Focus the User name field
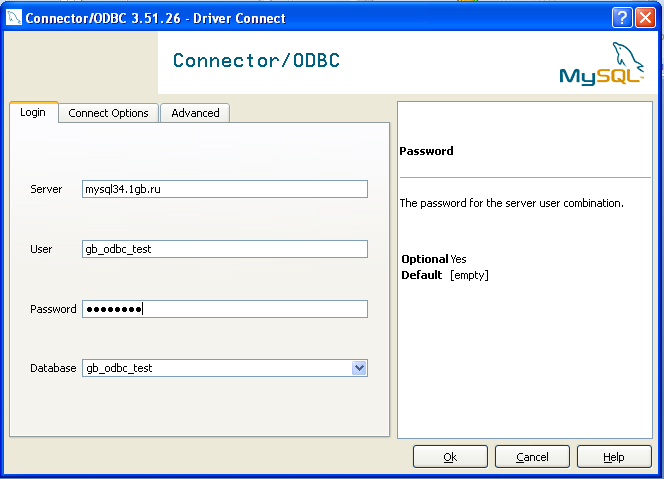664x479 pixels. point(224,249)
